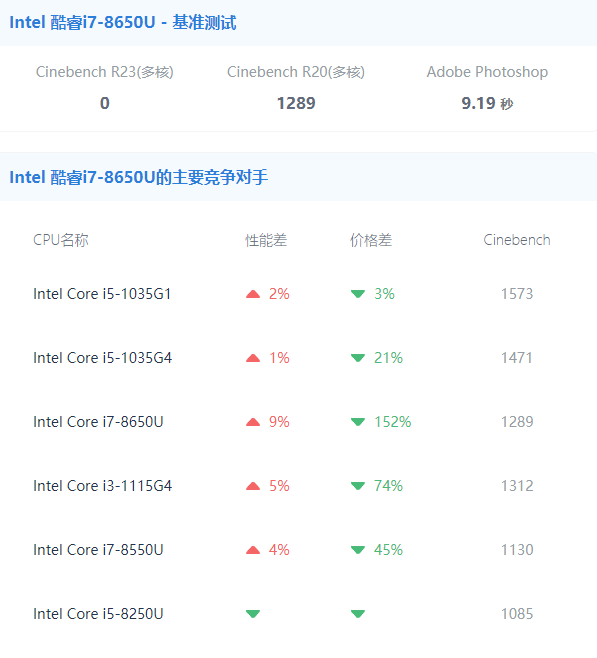Image resolution: width=597 pixels, height=658 pixels.
Task: Click the Adobe Photoshop benchmark label
Action: click(487, 72)
